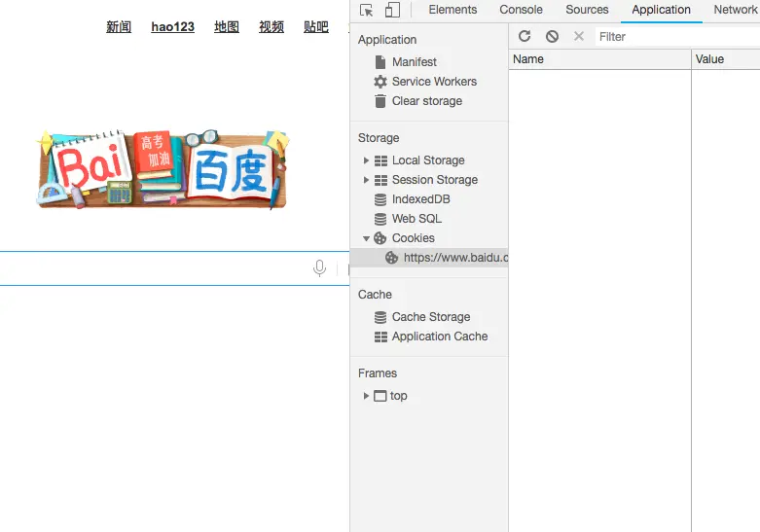Click the Web SQL database icon
760x532 pixels.
coord(380,219)
